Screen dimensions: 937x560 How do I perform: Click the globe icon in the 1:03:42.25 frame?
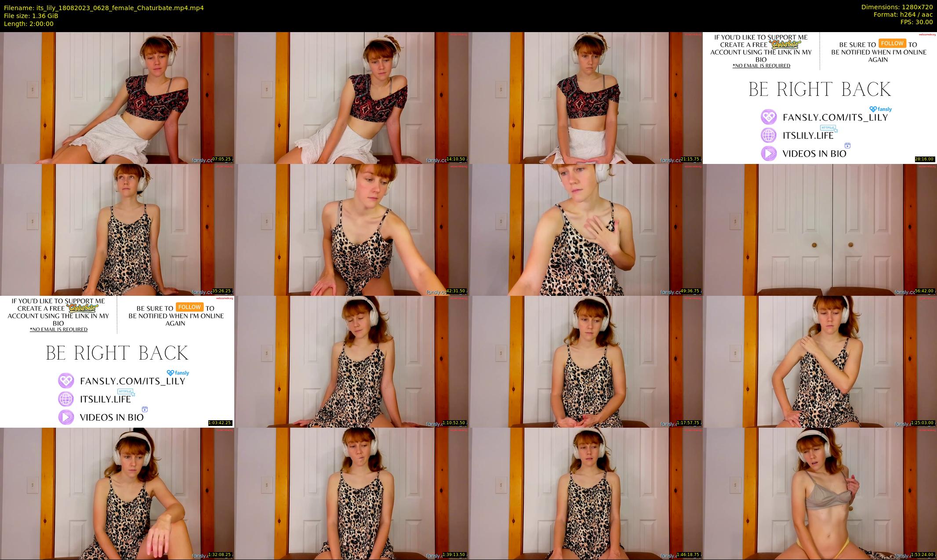click(66, 399)
